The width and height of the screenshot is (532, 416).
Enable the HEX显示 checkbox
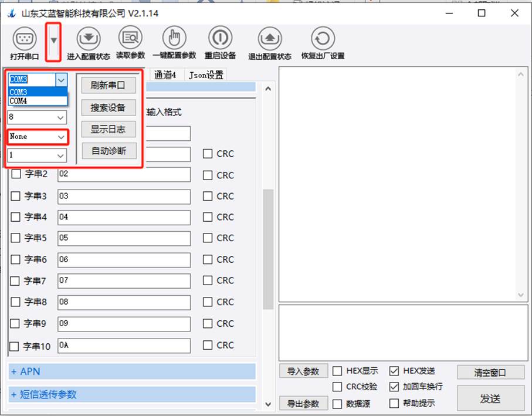click(x=338, y=371)
